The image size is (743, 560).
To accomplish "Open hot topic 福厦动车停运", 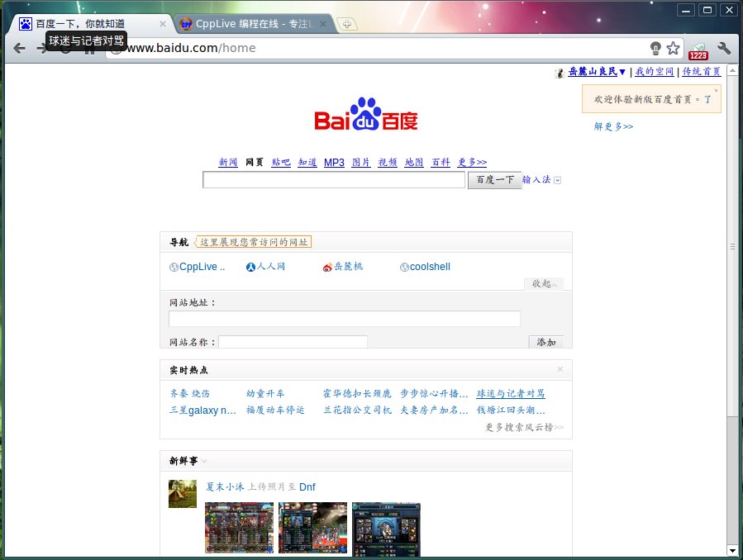I will [275, 410].
